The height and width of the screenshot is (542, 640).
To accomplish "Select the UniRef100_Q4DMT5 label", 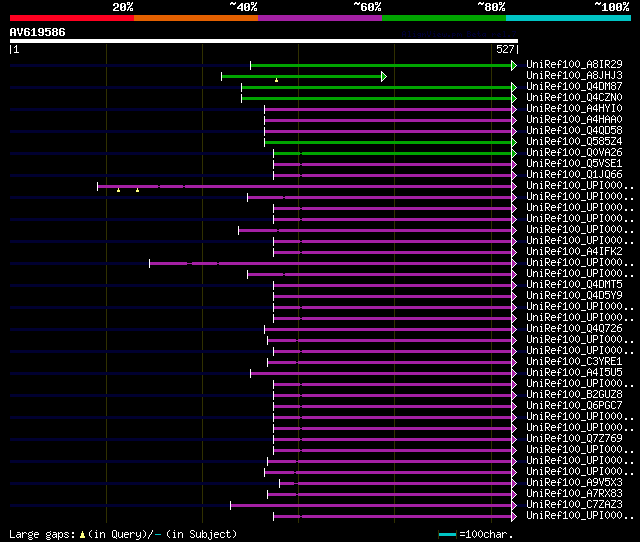I will pos(574,285).
